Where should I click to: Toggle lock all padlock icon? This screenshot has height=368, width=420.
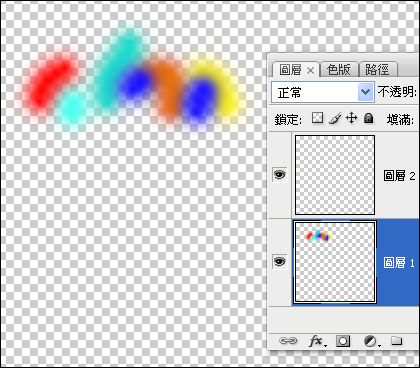tap(368, 118)
